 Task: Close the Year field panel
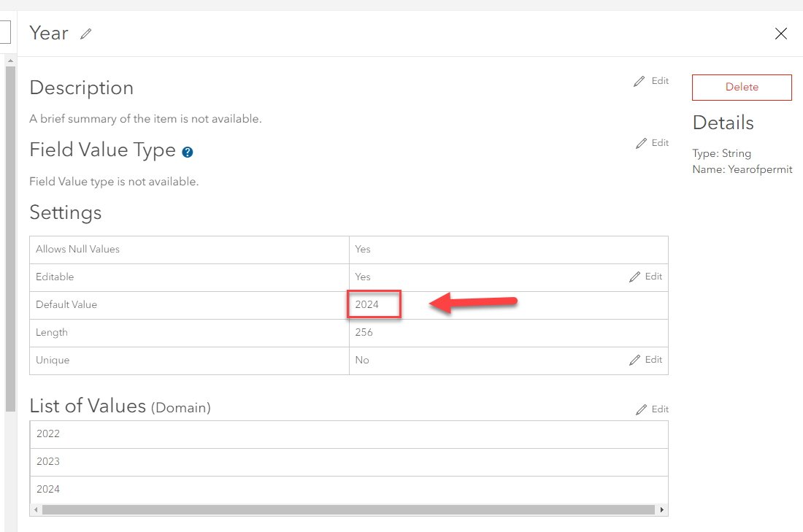pyautogui.click(x=780, y=34)
